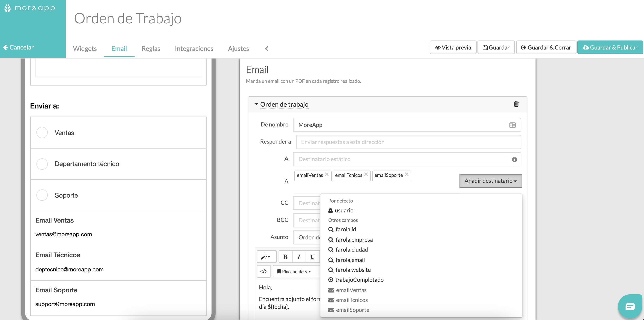The image size is (644, 320).
Task: Click the De nombre input field
Action: click(x=407, y=125)
